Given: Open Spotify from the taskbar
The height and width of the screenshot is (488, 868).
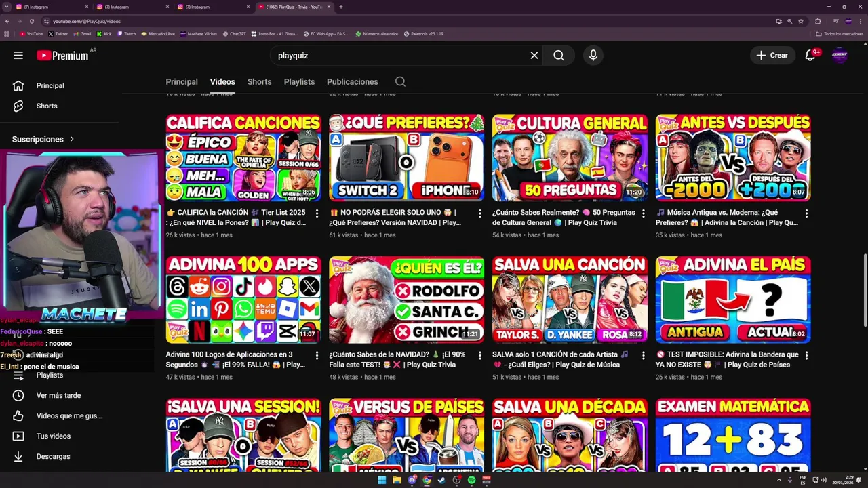Looking at the screenshot, I should click(471, 480).
